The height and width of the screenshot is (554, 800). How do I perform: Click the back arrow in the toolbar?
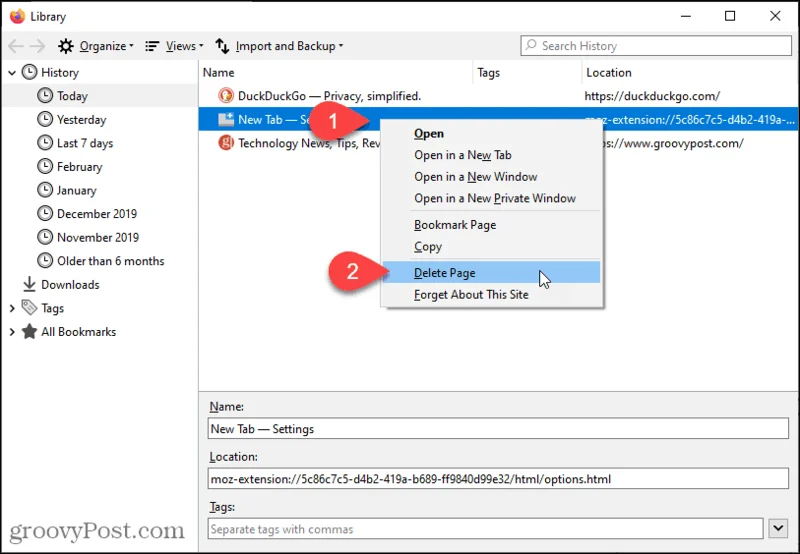pos(15,46)
